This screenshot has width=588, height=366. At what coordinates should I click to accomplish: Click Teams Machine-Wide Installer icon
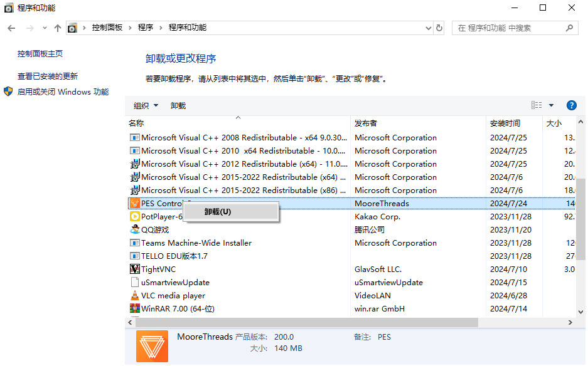135,243
